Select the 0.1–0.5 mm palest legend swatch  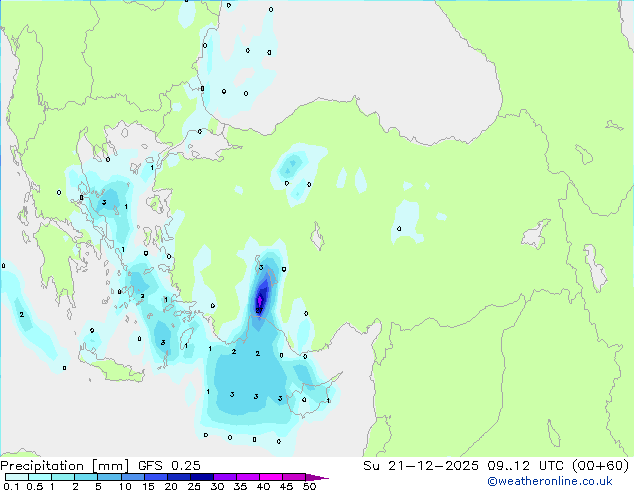click(x=17, y=477)
